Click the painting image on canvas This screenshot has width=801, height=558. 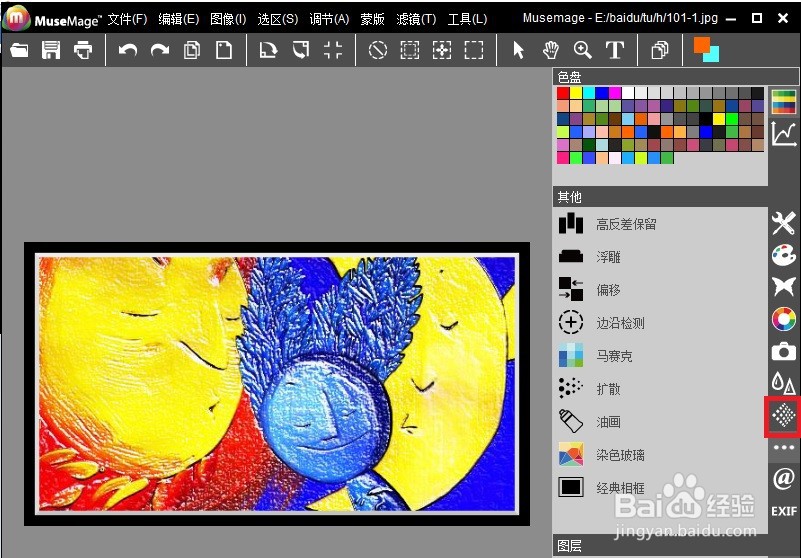click(x=277, y=384)
